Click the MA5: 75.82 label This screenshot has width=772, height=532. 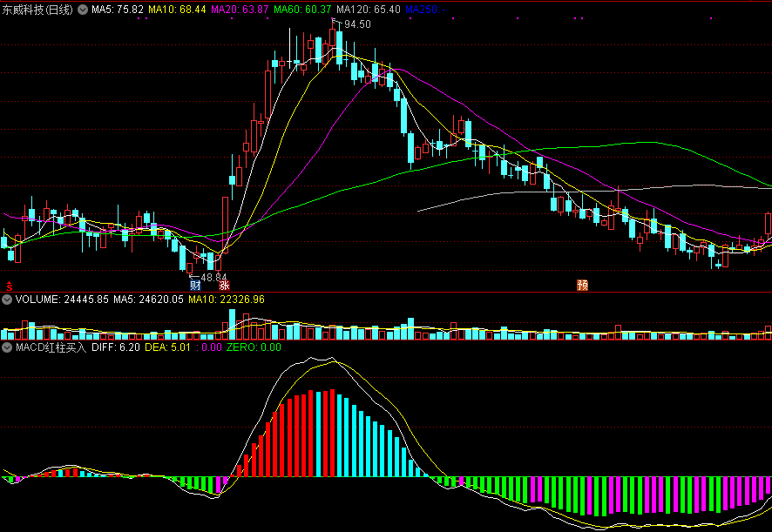click(118, 10)
